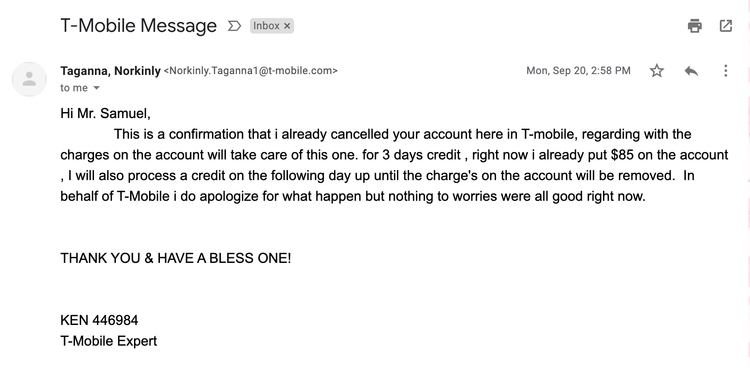Click the Mon, Sep 20, 2:58 PM timestamp

[578, 71]
